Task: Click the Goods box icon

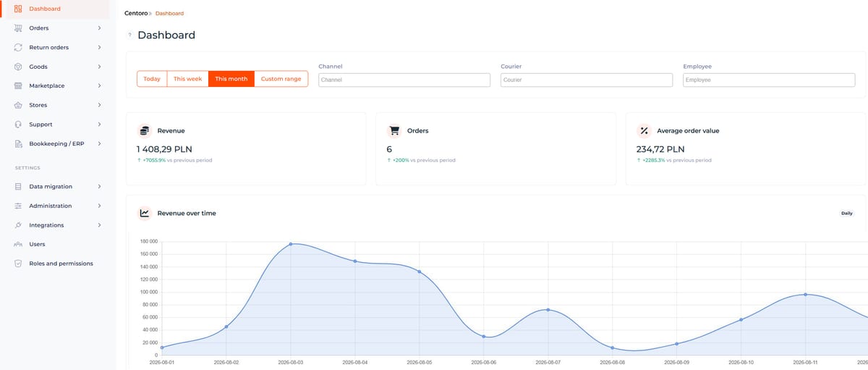Action: pos(18,67)
